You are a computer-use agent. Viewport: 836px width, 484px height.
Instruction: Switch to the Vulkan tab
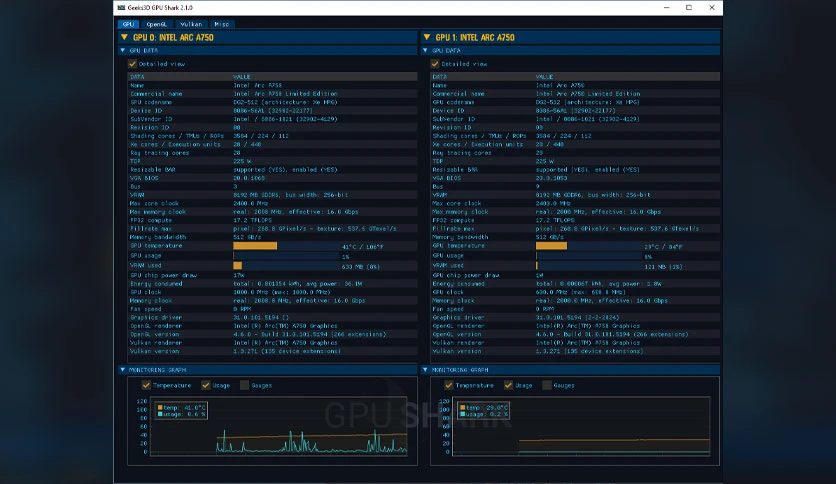(x=191, y=24)
